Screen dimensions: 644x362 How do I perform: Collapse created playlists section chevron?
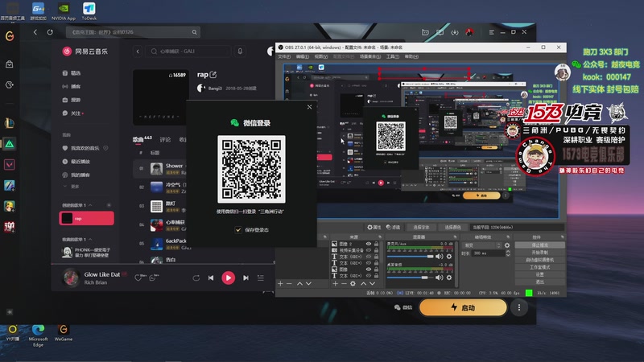[90, 205]
